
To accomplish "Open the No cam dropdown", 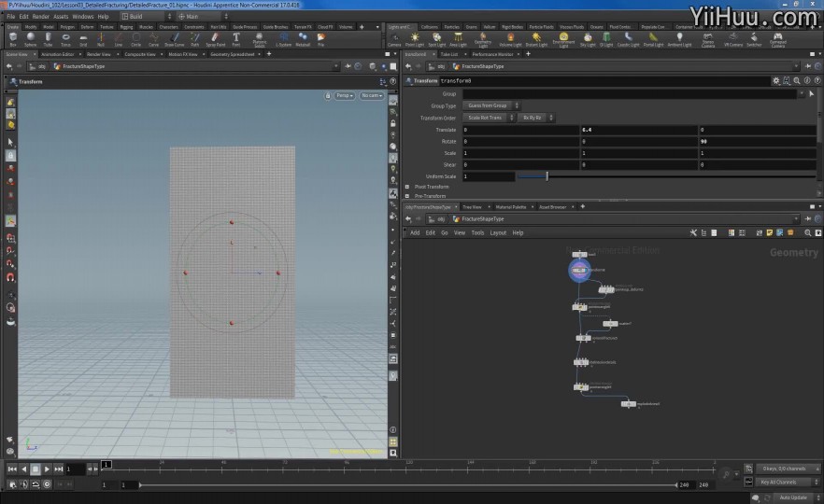I will [x=372, y=95].
